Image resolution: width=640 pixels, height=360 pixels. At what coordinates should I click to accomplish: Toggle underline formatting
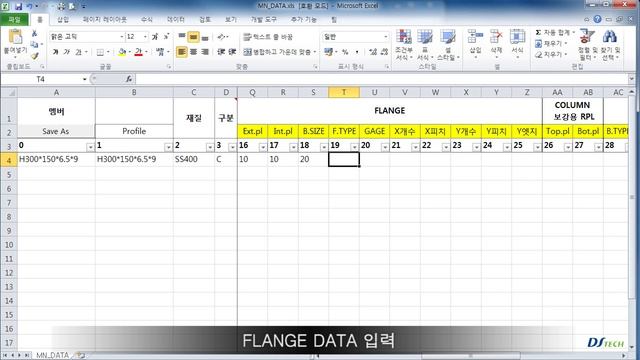pyautogui.click(x=78, y=52)
